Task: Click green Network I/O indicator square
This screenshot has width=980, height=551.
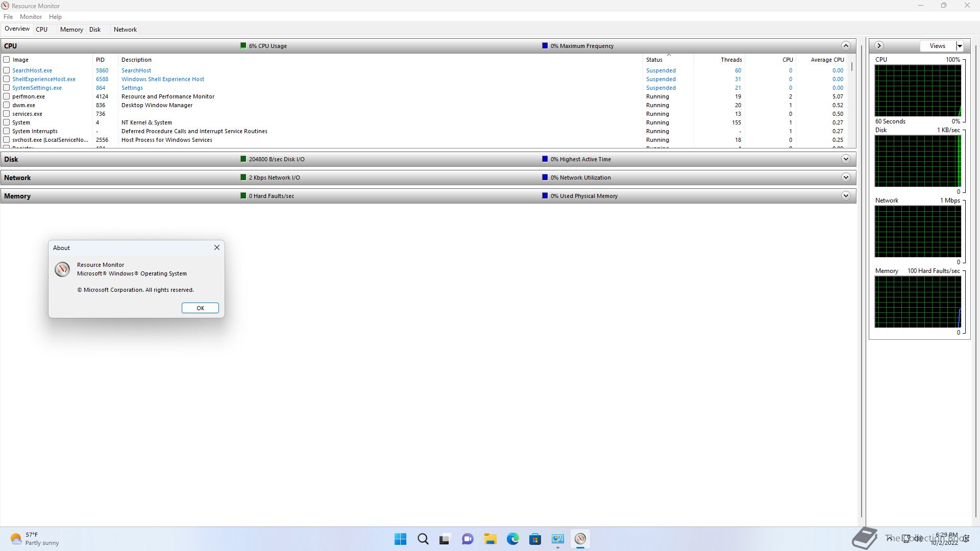Action: (243, 177)
